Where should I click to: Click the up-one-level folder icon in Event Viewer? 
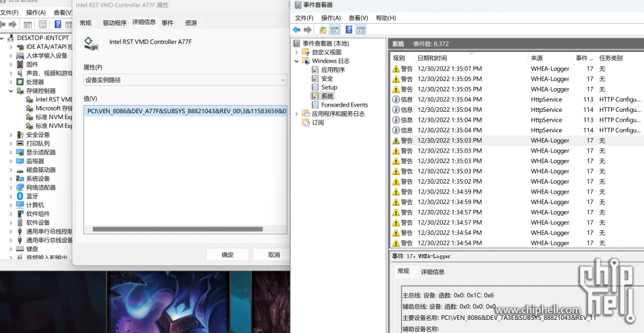point(323,30)
